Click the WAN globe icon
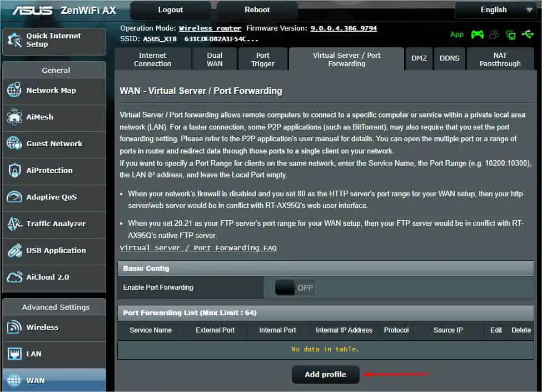Screen dimensions: 542x392 (14, 380)
